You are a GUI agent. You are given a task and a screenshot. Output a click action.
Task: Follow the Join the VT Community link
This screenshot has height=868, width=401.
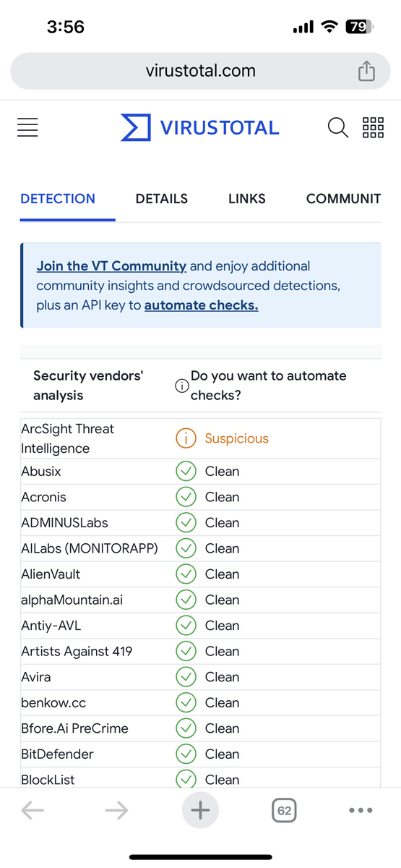(x=111, y=266)
